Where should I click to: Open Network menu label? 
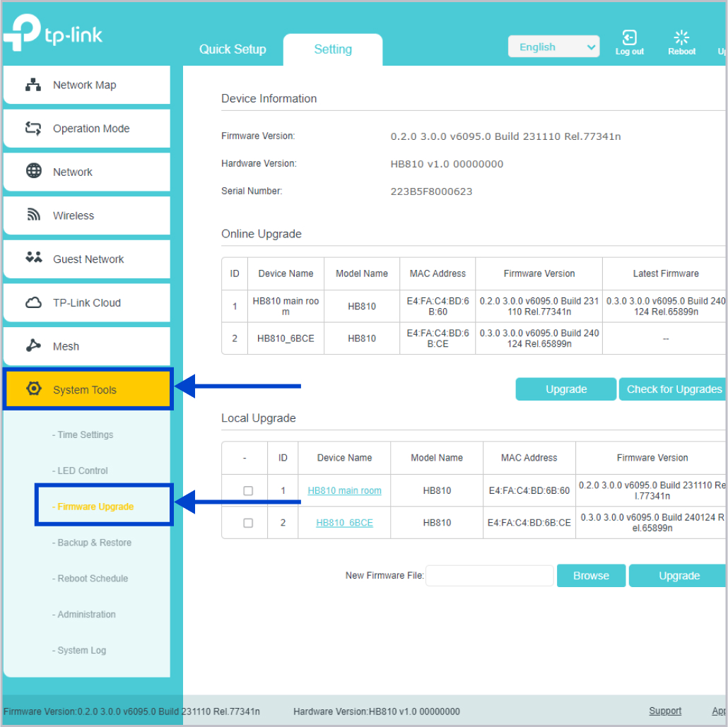pyautogui.click(x=72, y=172)
